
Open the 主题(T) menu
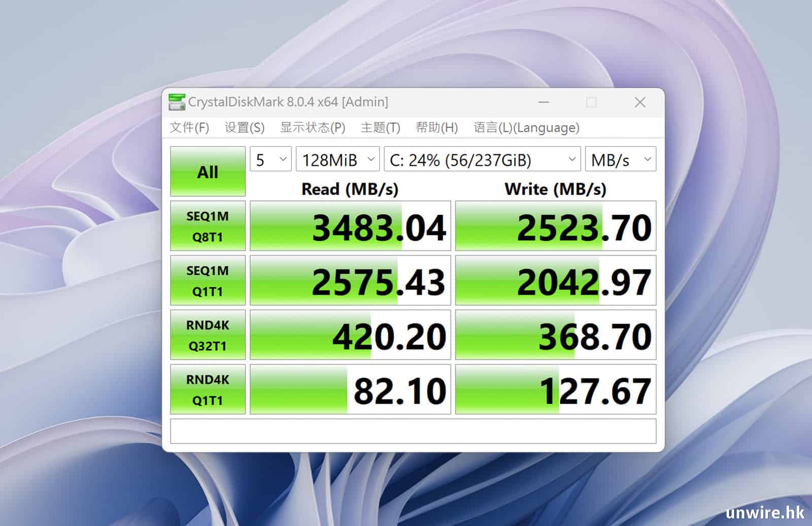tap(380, 127)
